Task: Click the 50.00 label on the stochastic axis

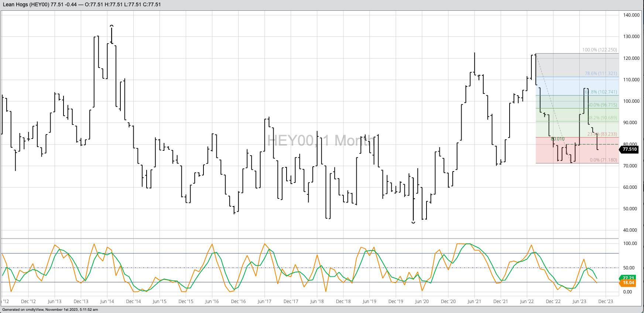Action: pos(630,268)
